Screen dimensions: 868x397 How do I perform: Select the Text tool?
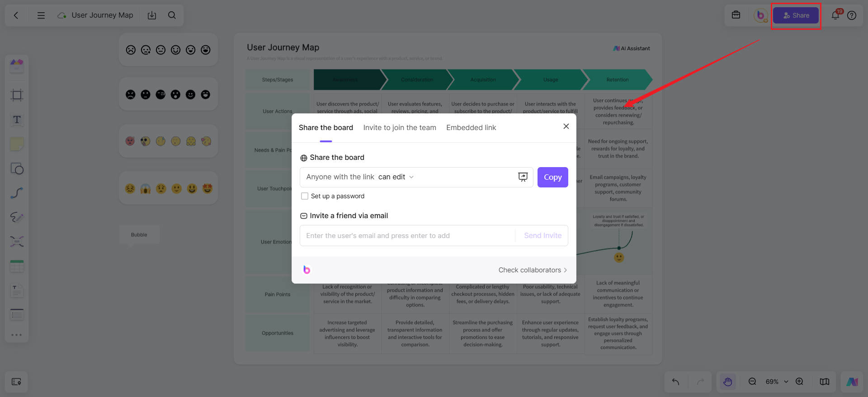(17, 120)
